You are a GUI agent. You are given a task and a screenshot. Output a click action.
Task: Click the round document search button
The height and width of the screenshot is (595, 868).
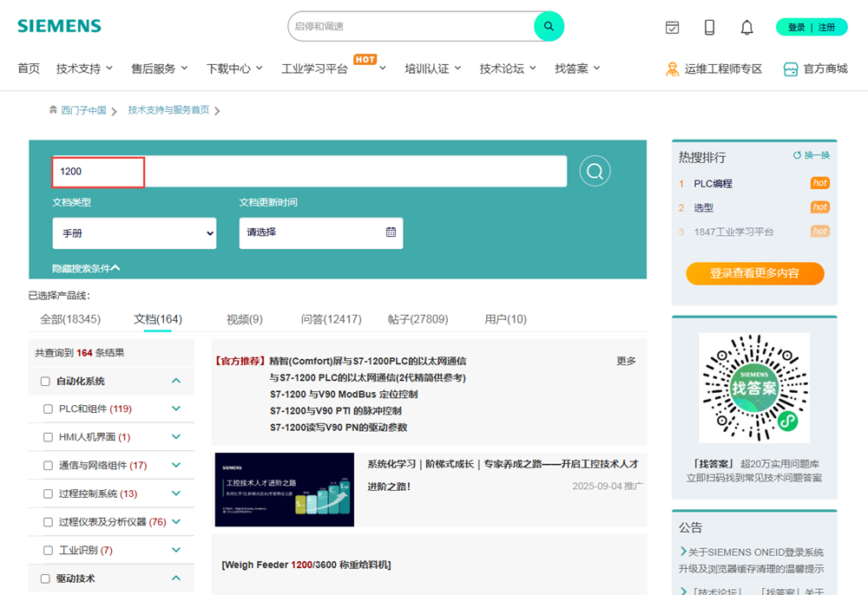point(595,172)
